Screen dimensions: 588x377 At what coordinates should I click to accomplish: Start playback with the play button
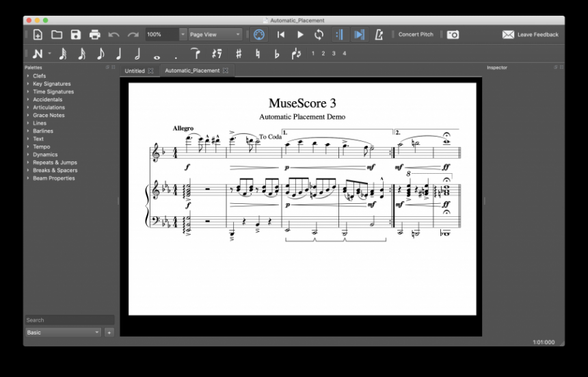pos(300,34)
